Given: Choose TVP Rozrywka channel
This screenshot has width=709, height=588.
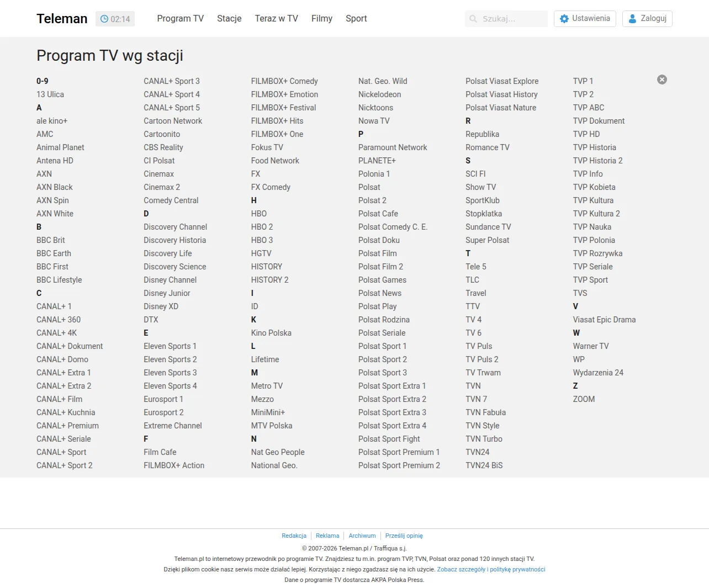Looking at the screenshot, I should [597, 253].
